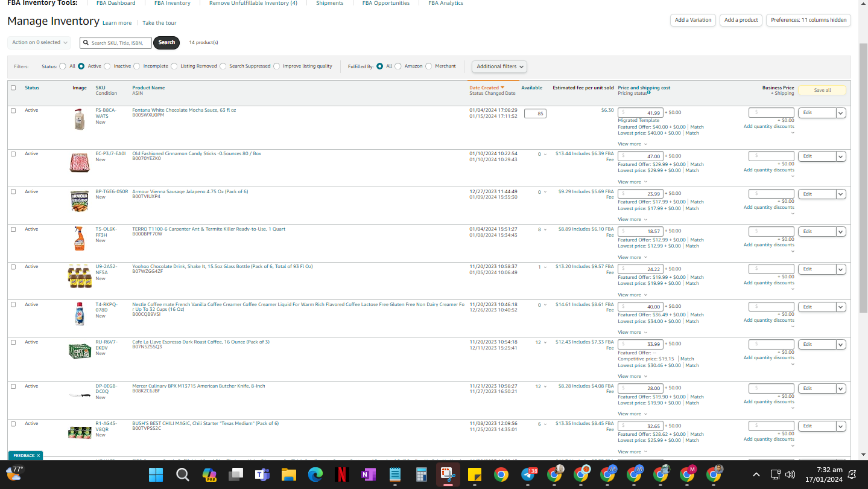Open Snipping Tool from the taskbar

click(448, 475)
